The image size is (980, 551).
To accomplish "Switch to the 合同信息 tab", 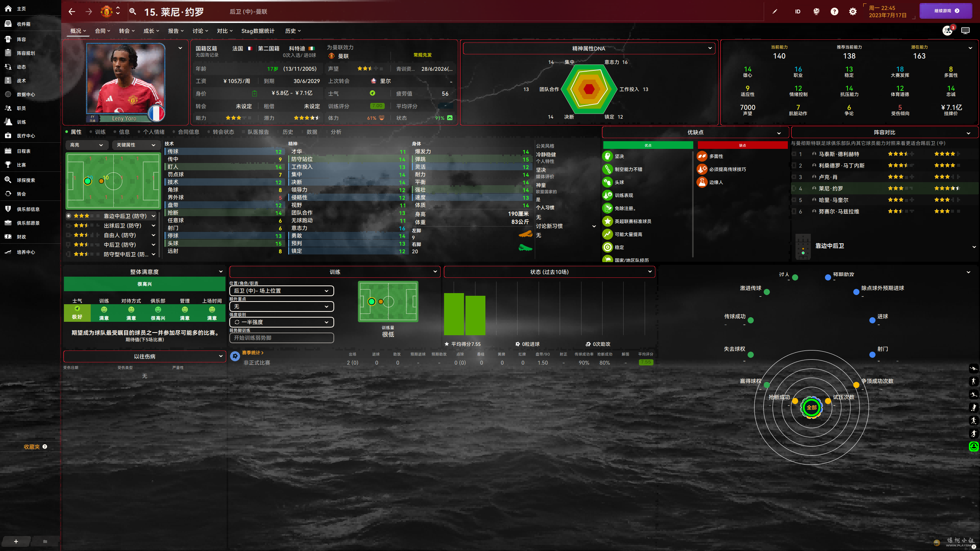I will point(188,132).
